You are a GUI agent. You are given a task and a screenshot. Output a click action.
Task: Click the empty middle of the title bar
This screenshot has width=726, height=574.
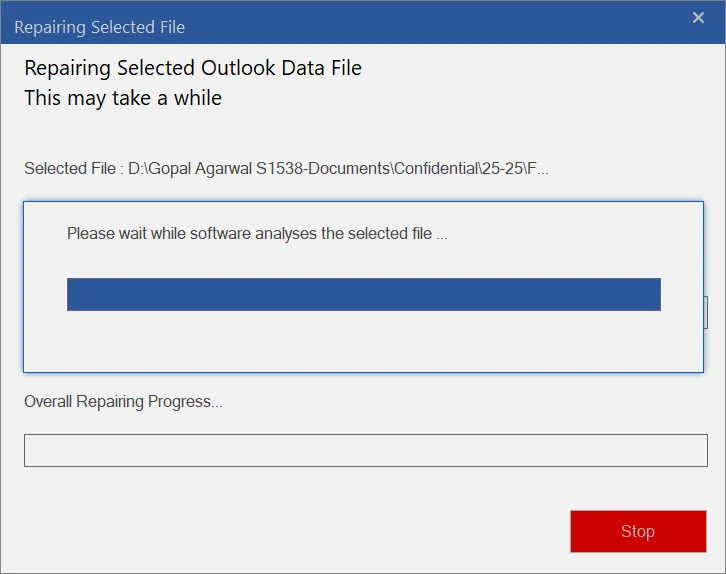[420, 22]
